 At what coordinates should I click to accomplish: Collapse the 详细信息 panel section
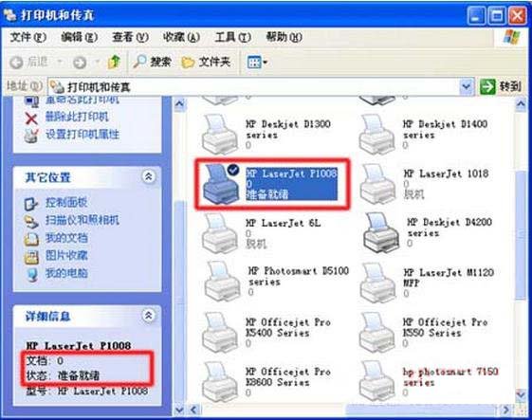click(x=148, y=316)
